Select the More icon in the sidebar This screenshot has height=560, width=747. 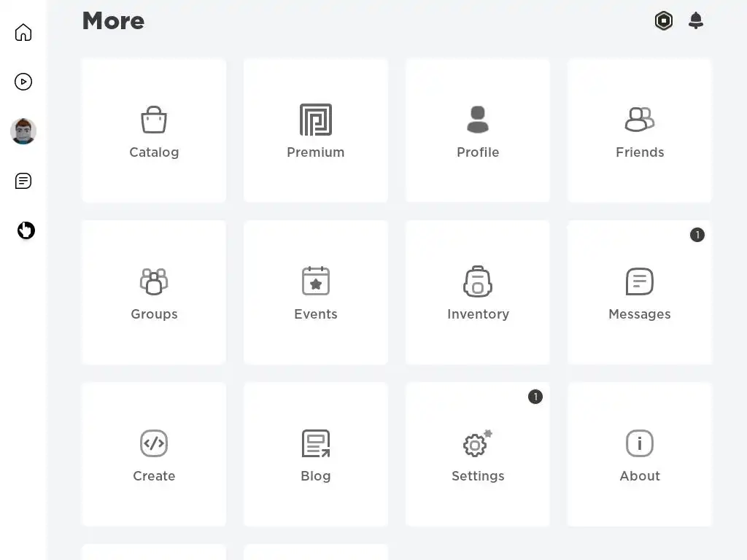click(x=26, y=230)
